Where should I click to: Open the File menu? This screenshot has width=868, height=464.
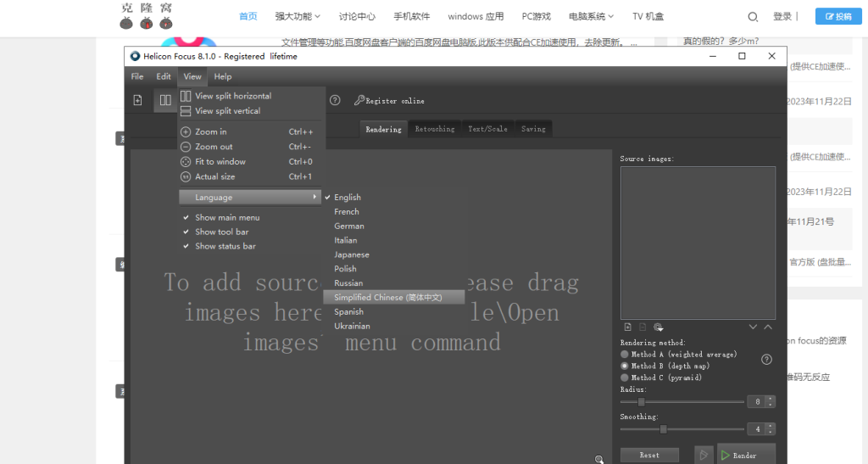pos(137,76)
